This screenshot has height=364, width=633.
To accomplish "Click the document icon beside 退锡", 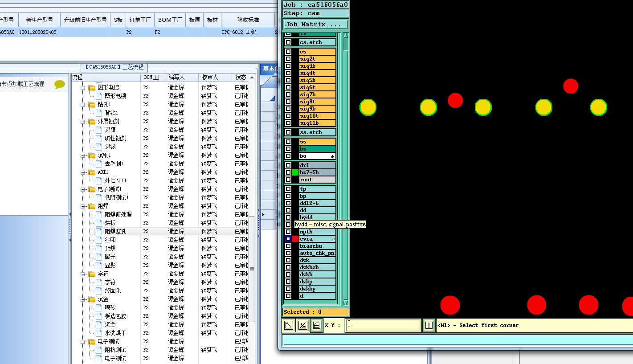I will click(x=99, y=147).
